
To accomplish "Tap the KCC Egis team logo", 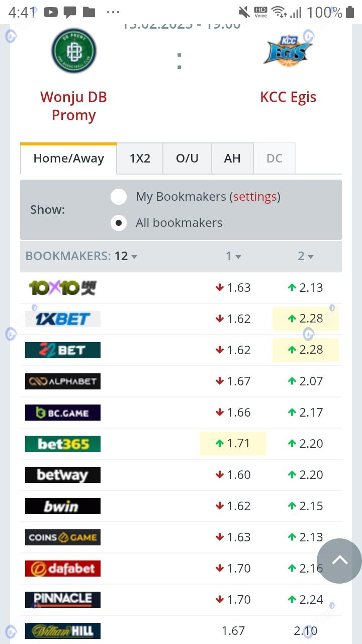I will pyautogui.click(x=288, y=51).
